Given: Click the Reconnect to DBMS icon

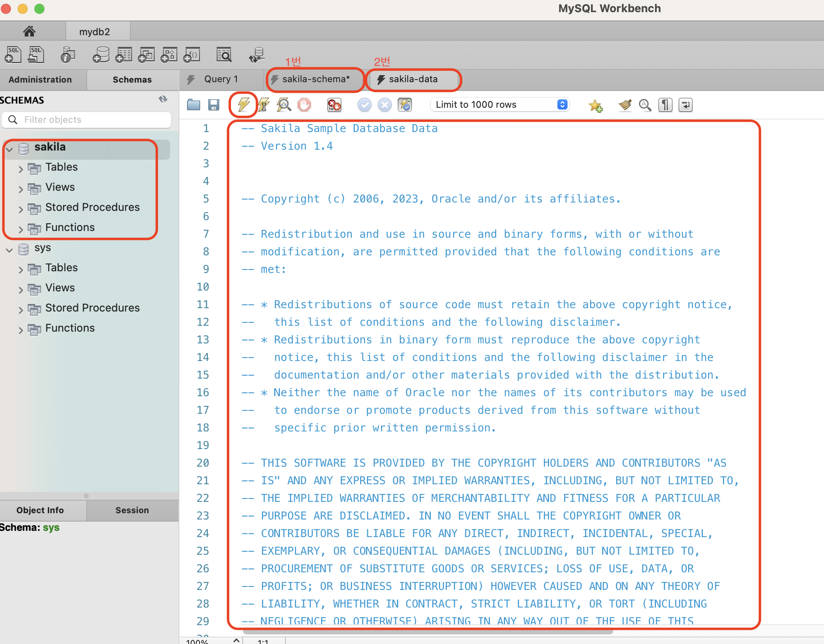Looking at the screenshot, I should point(257,55).
